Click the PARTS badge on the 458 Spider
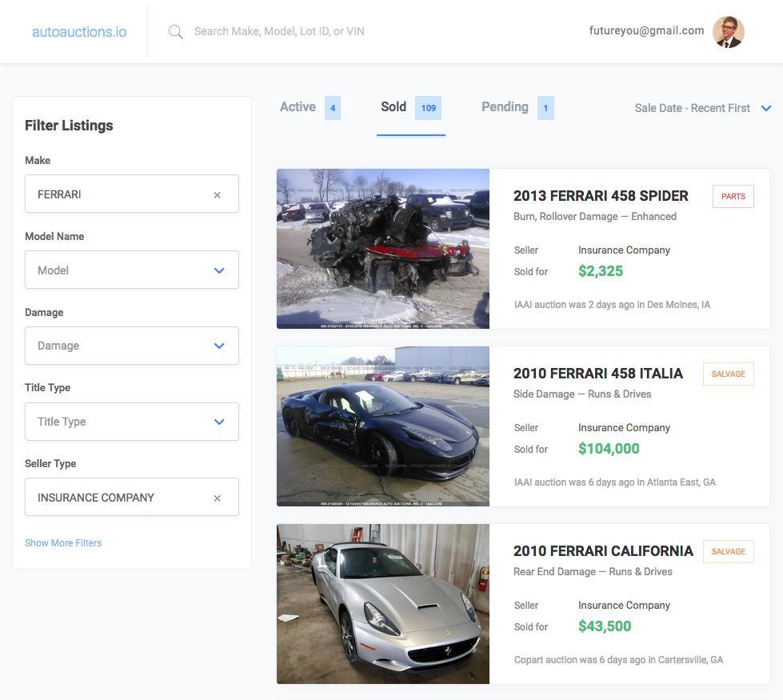 (x=733, y=196)
